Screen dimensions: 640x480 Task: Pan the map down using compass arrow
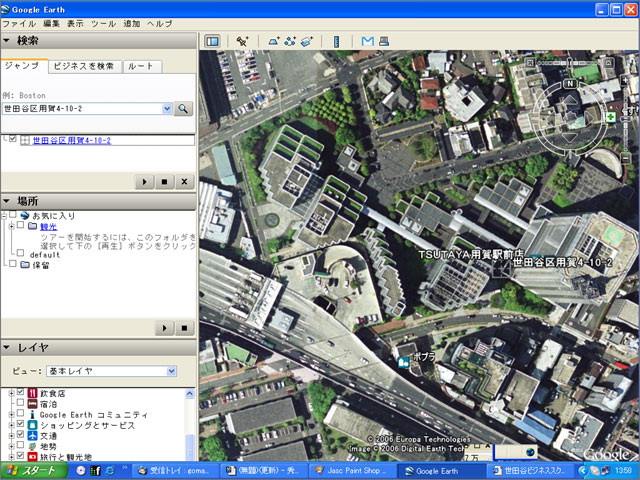(x=570, y=138)
